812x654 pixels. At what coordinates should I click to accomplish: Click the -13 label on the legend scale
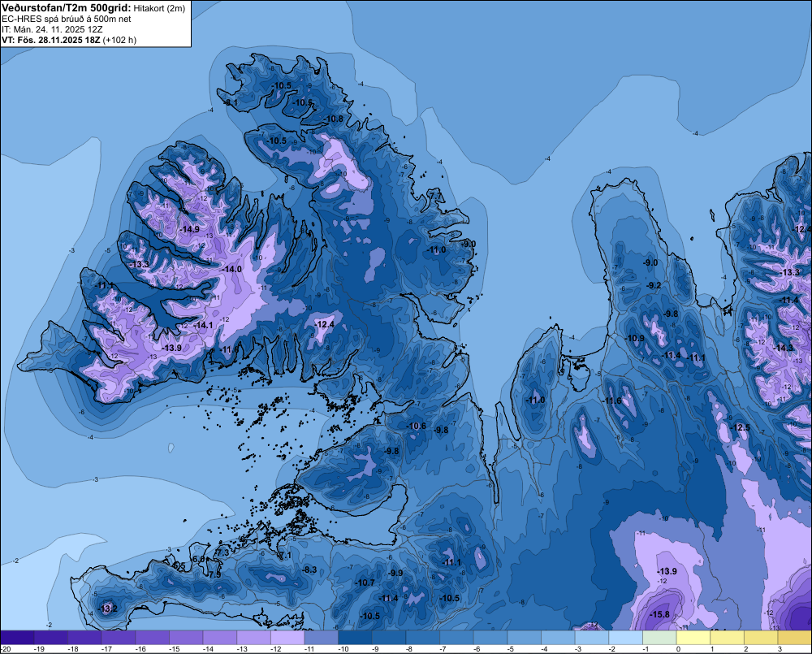(x=242, y=649)
